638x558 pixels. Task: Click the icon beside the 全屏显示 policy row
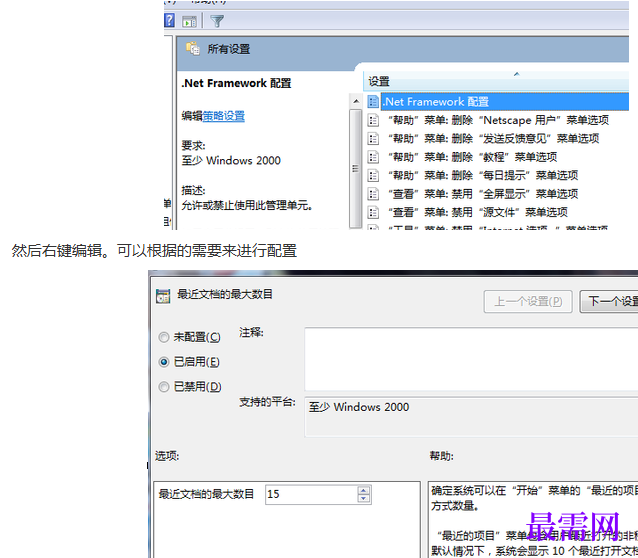point(373,194)
